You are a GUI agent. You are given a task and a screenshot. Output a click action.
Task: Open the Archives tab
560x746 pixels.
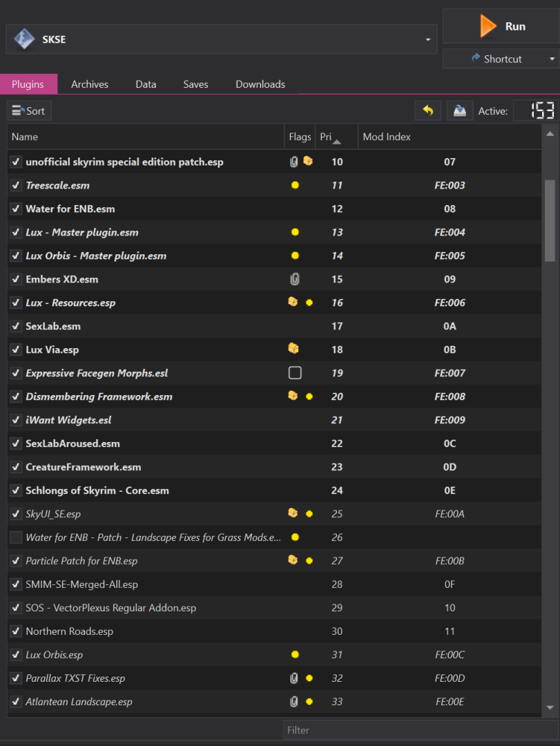[90, 84]
